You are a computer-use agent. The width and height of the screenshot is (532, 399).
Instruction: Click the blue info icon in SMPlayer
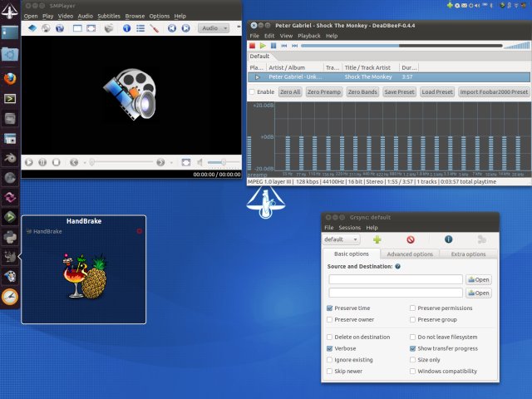click(127, 28)
